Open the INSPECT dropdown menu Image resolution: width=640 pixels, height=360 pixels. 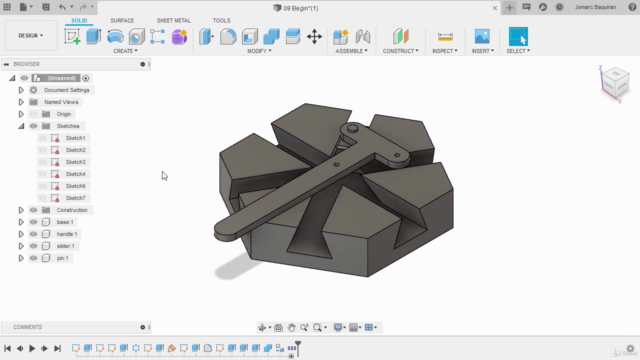click(x=445, y=51)
